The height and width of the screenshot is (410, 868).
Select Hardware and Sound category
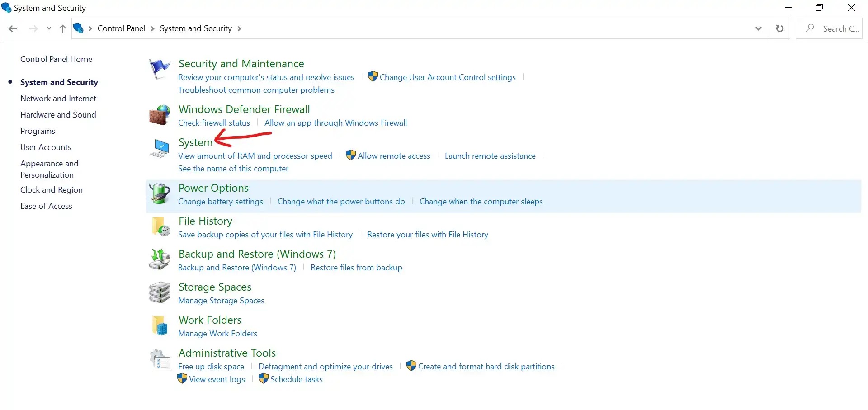58,115
